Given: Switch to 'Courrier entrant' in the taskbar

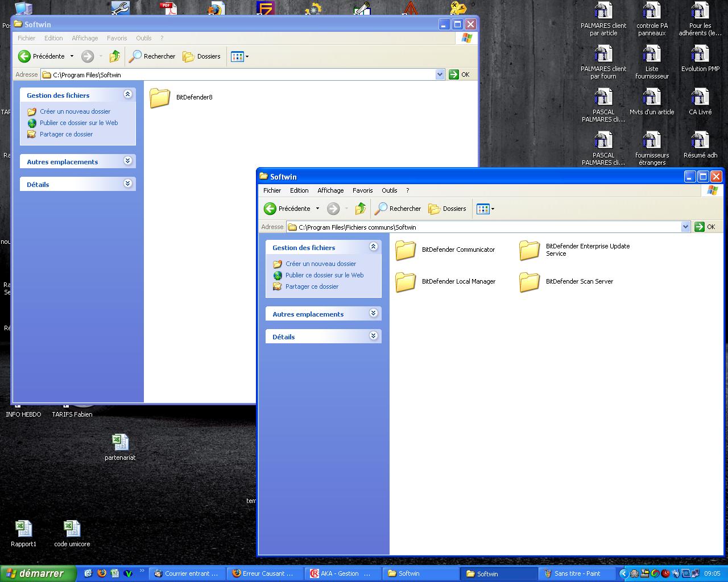Looking at the screenshot, I should [x=187, y=573].
